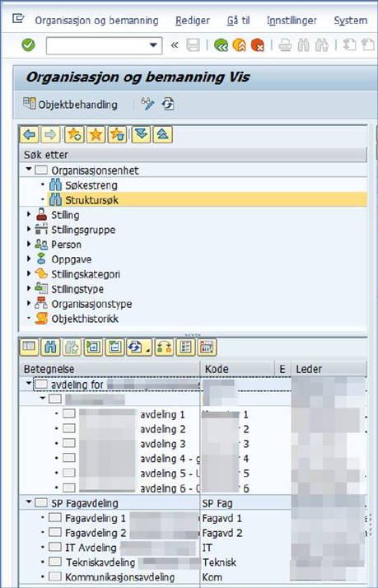Click the detail-view panel icon in the lower toolbar
The width and height of the screenshot is (378, 588).
point(29,348)
